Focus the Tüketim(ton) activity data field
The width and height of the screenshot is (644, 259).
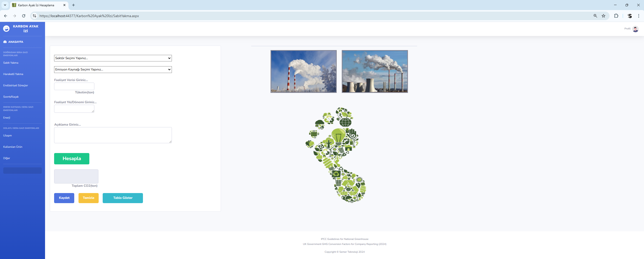click(x=74, y=86)
